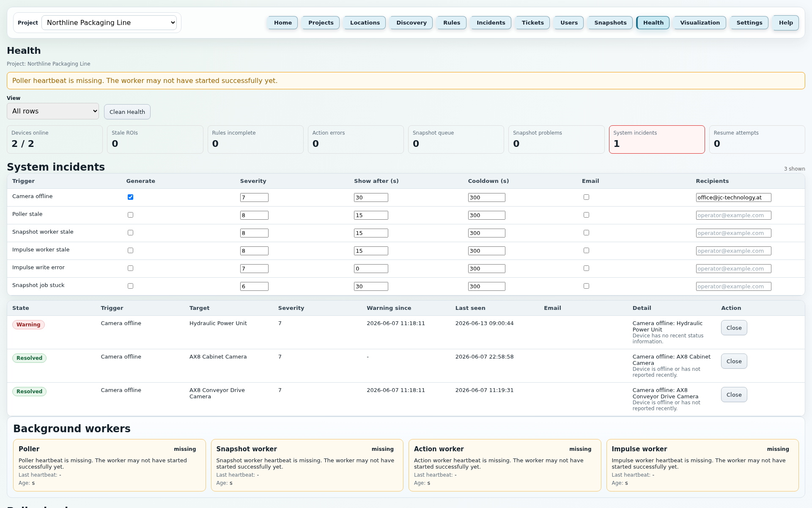Edit Impulse worker stale Cooldown field
The width and height of the screenshot is (812, 508).
click(486, 251)
